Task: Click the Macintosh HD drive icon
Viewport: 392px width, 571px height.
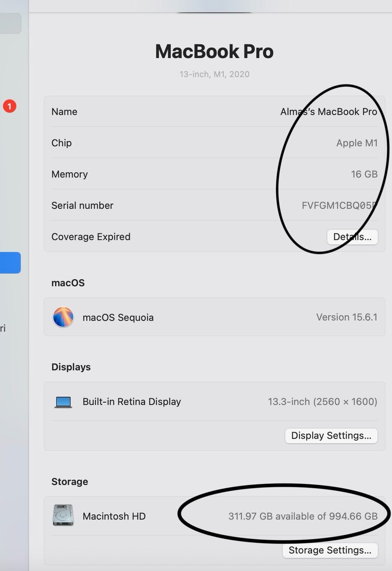Action: (63, 515)
